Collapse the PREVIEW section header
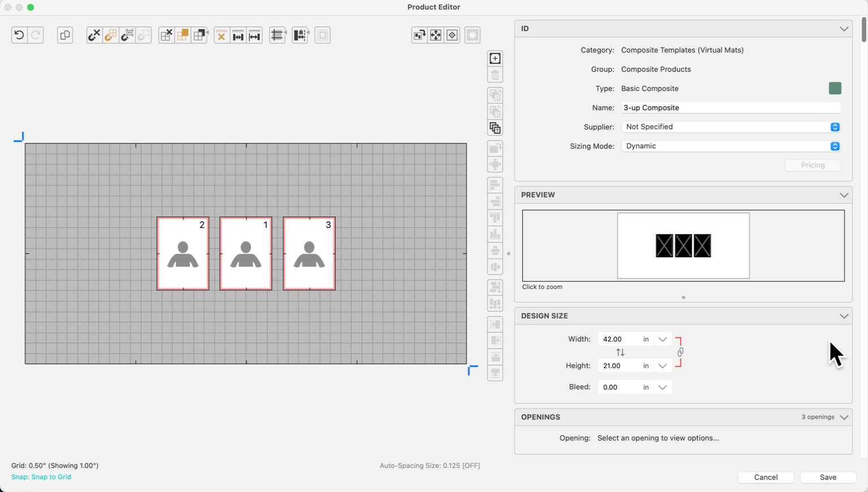This screenshot has width=868, height=492. tap(844, 195)
